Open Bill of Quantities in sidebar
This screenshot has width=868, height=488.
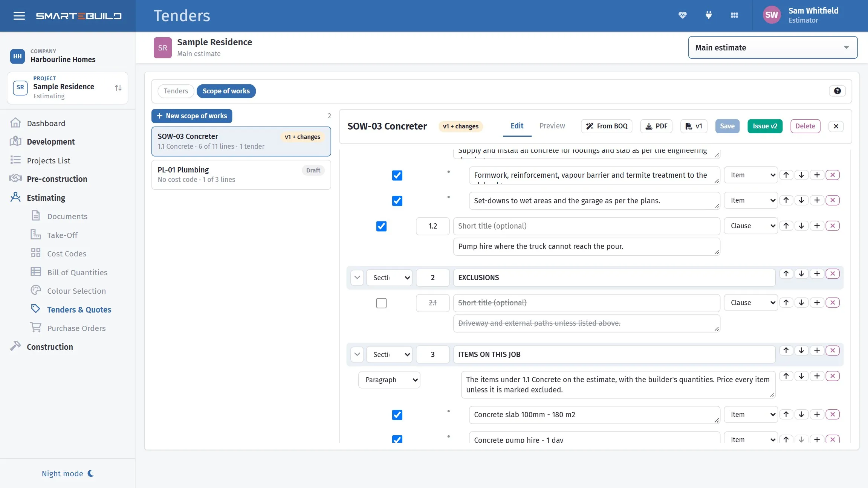pos(77,273)
